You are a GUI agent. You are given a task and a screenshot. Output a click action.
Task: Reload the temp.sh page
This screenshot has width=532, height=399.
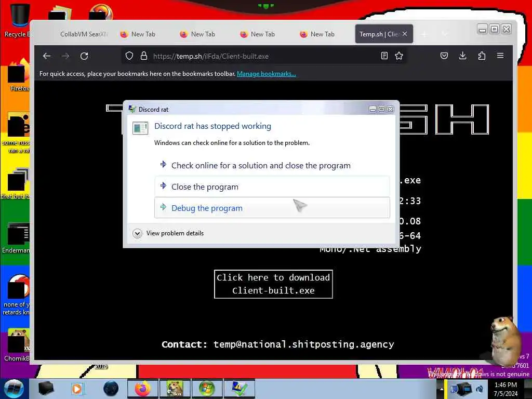[84, 56]
